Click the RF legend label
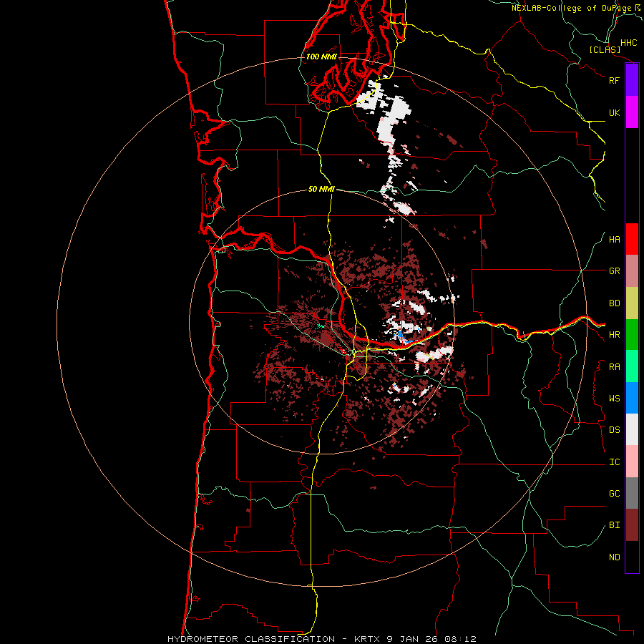This screenshot has height=644, width=644. point(614,80)
